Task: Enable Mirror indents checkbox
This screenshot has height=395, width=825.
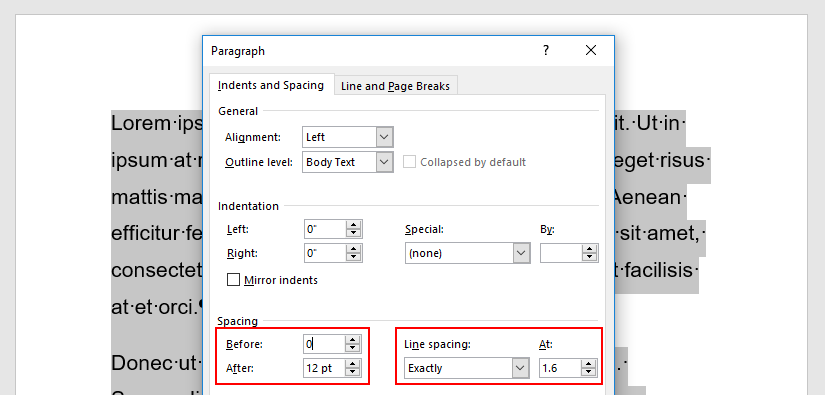Action: pyautogui.click(x=233, y=280)
